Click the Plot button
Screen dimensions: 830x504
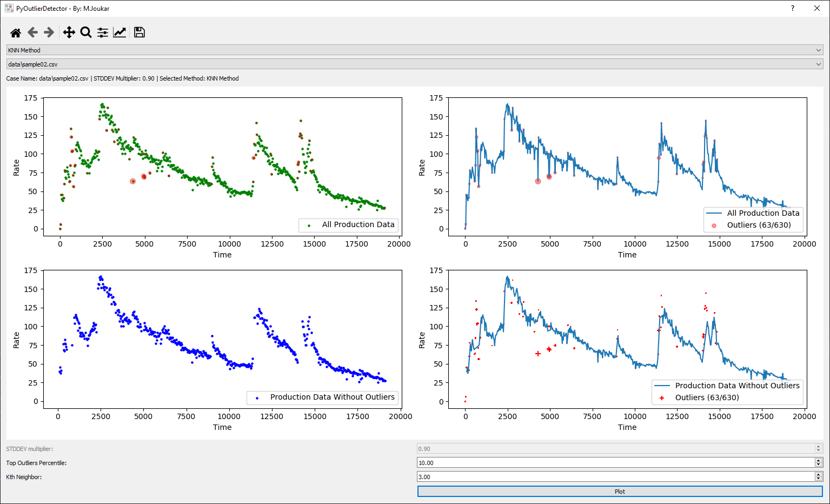[x=620, y=492]
